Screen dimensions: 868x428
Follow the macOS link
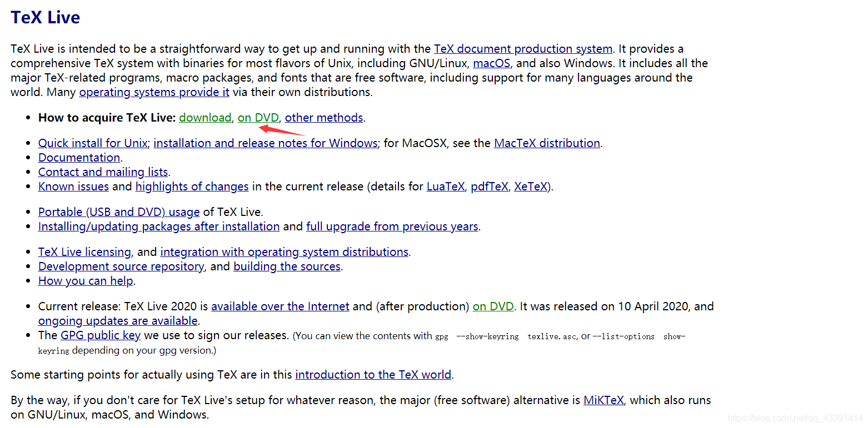tap(491, 63)
